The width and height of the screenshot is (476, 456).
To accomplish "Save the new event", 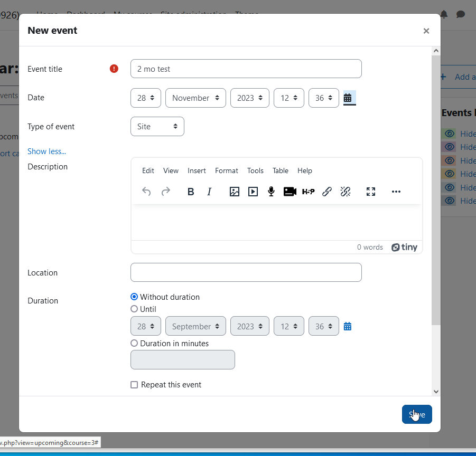I will (417, 414).
